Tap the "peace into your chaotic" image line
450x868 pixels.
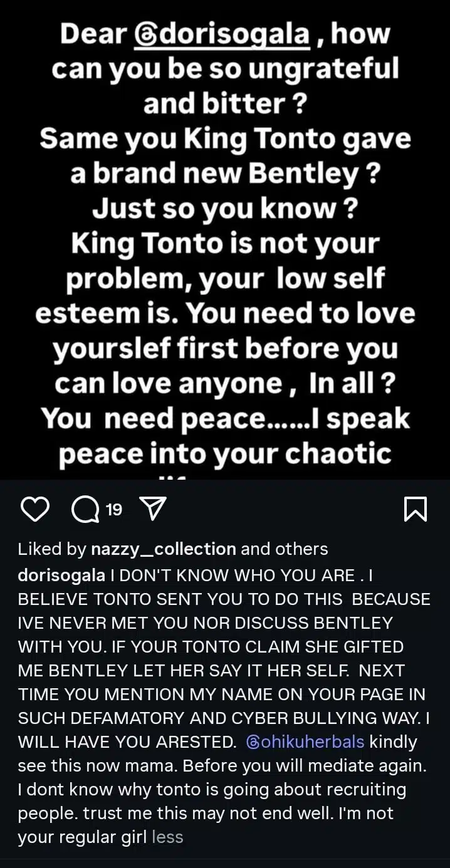coord(225,453)
